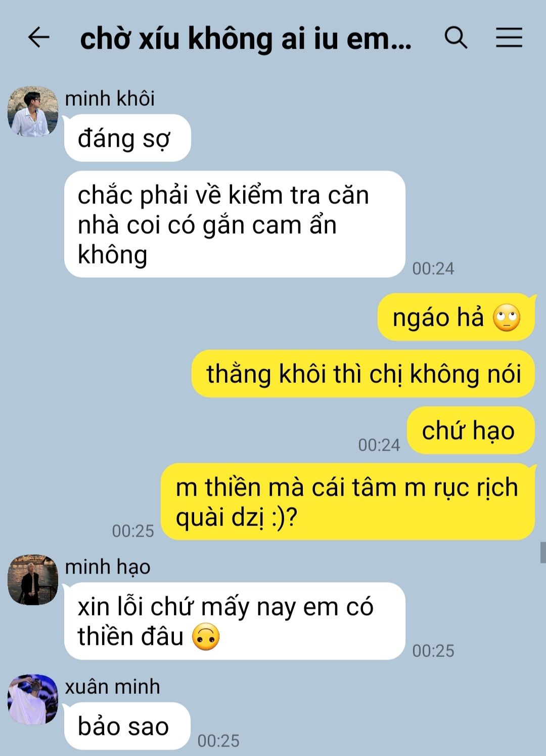Tap the 'xin lỗi chứ mấy nay em' message
Viewport: 546px width, 756px height.
pyautogui.click(x=235, y=621)
